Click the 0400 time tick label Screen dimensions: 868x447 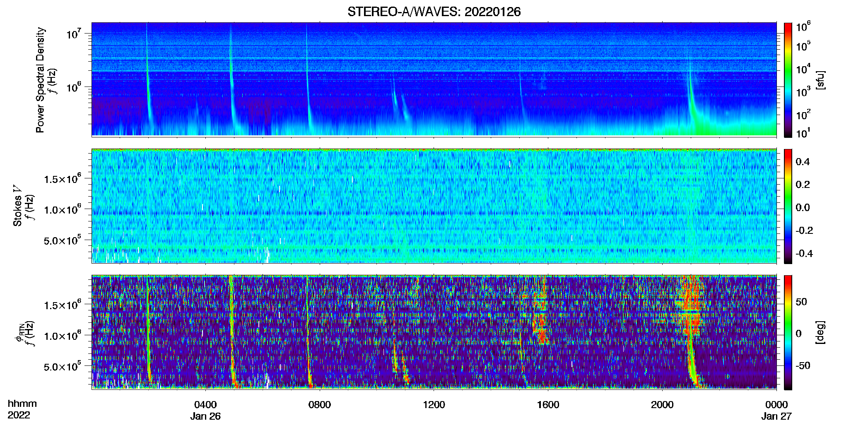pos(205,405)
